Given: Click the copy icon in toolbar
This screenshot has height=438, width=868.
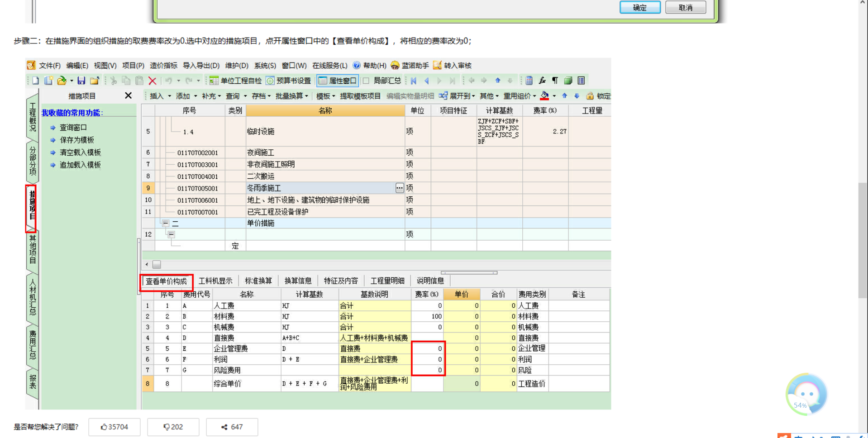Looking at the screenshot, I should 126,81.
